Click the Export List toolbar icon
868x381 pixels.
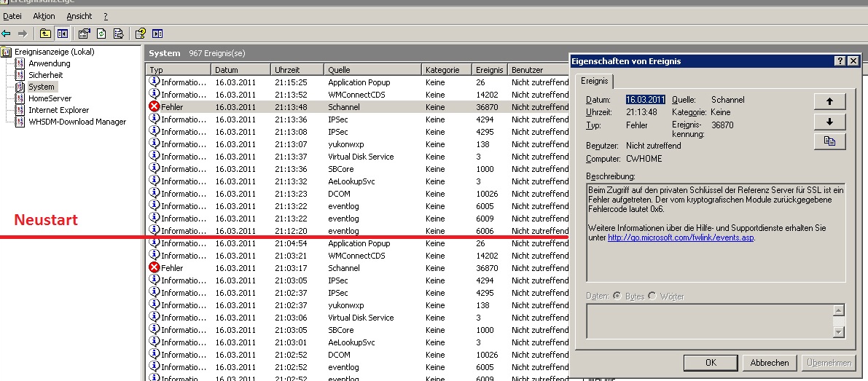[x=118, y=34]
